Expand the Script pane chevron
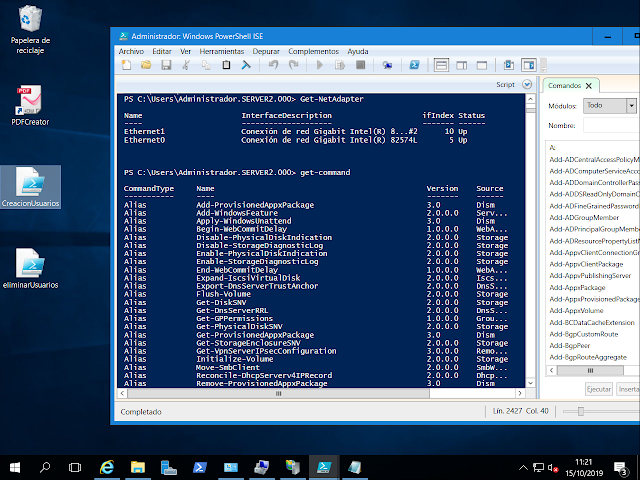The height and width of the screenshot is (480, 640). tap(527, 84)
